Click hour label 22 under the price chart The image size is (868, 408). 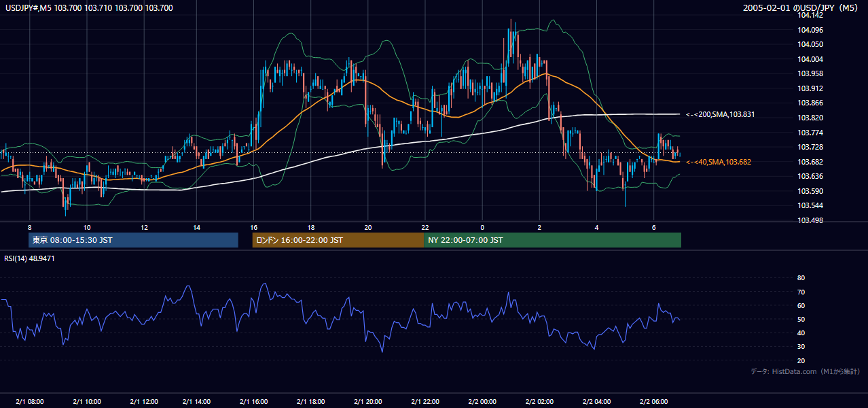(x=424, y=227)
